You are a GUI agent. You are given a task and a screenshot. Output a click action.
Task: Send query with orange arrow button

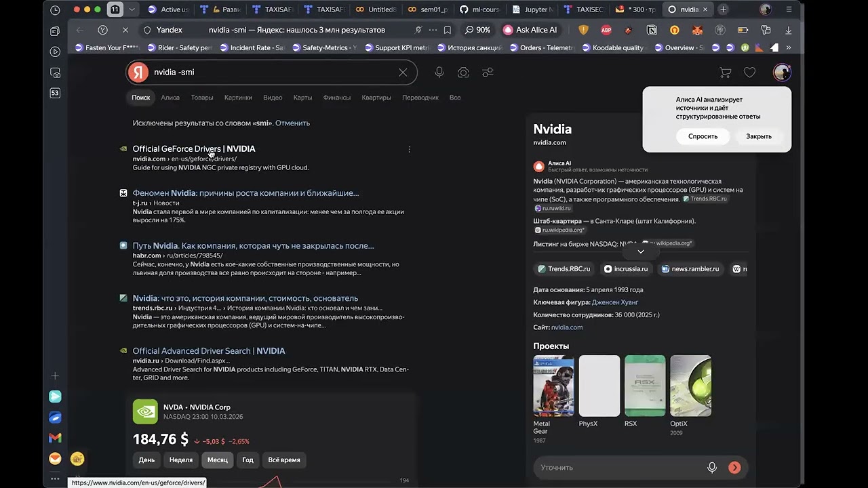coord(734,467)
